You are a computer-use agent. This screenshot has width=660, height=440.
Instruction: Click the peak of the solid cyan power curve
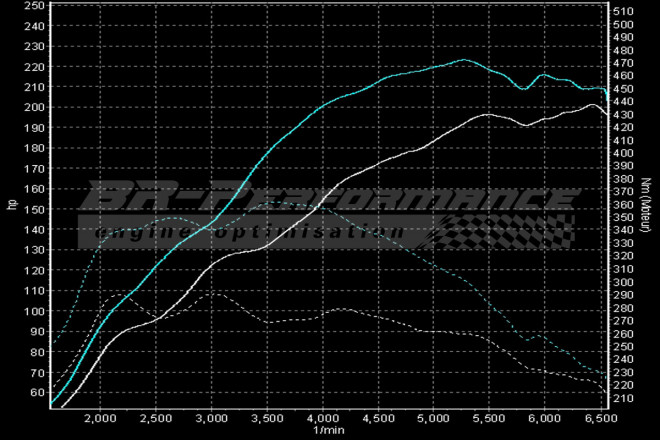pos(463,60)
